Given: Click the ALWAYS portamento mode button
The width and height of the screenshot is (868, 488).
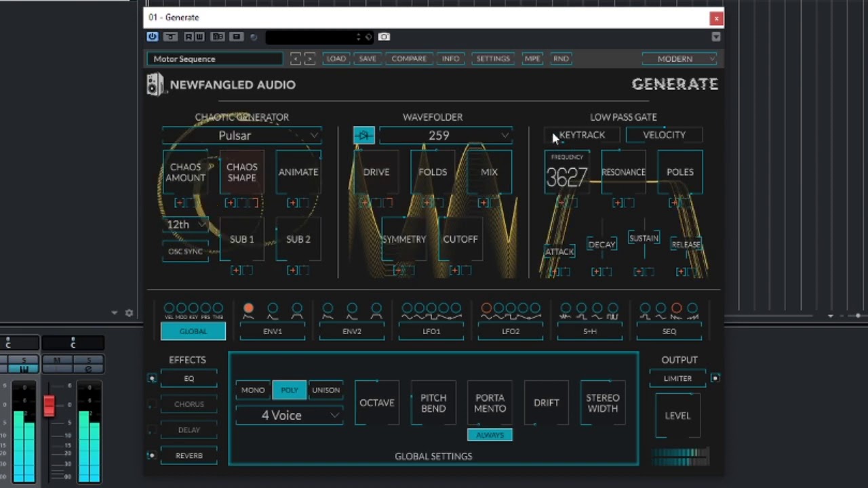Looking at the screenshot, I should pos(490,435).
